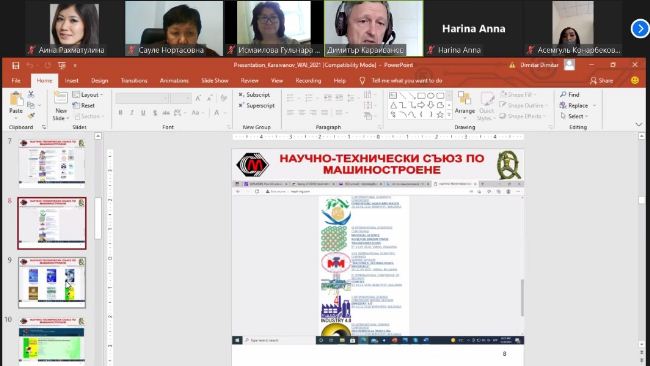Collapse the ribbon with the chevron
This screenshot has height=366, width=650.
coord(639,124)
